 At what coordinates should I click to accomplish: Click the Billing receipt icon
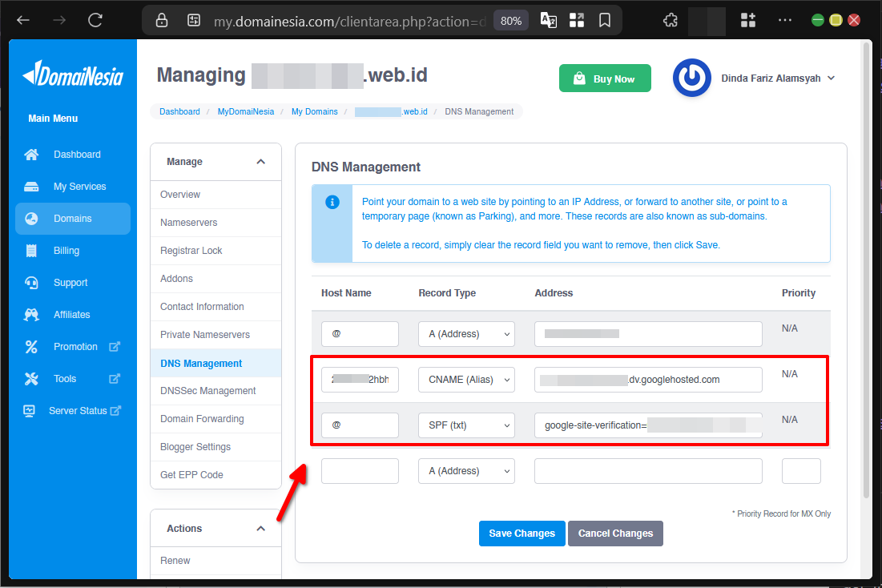coord(31,251)
